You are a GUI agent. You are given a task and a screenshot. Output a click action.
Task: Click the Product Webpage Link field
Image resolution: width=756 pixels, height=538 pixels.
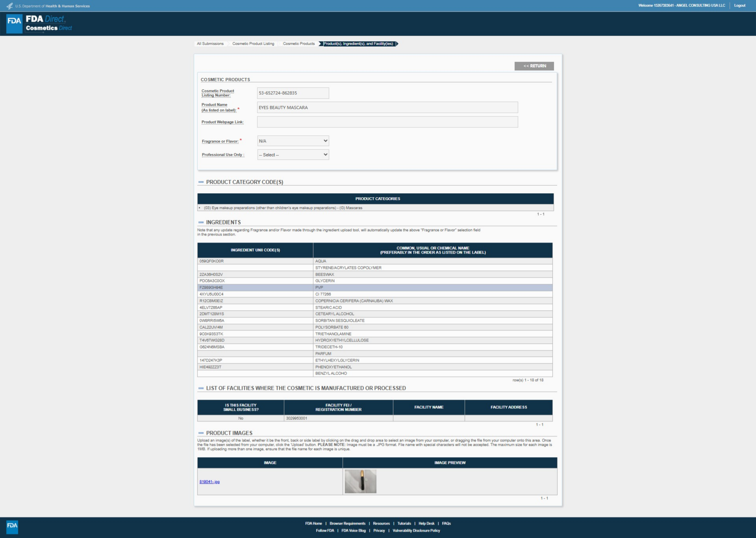[387, 122]
